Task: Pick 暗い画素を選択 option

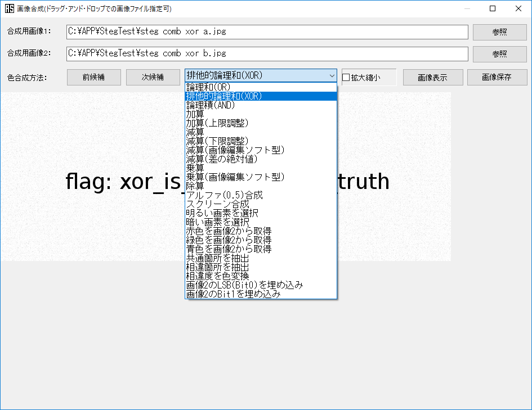Action: click(x=261, y=222)
